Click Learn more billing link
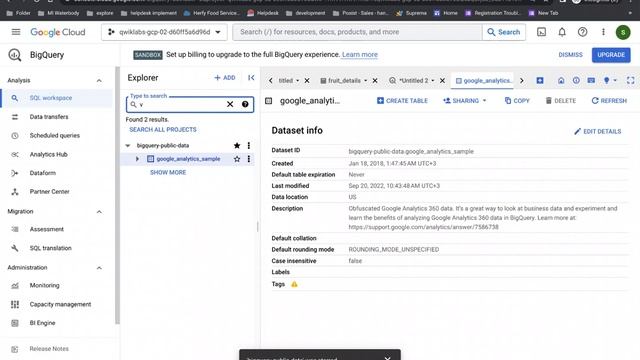The width and height of the screenshot is (640, 360). click(x=360, y=55)
